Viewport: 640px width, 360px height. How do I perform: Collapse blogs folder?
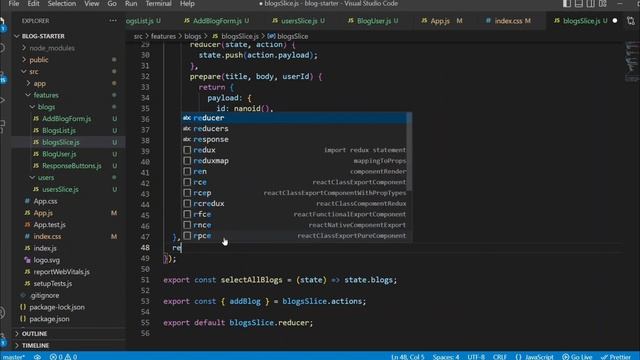[46, 107]
